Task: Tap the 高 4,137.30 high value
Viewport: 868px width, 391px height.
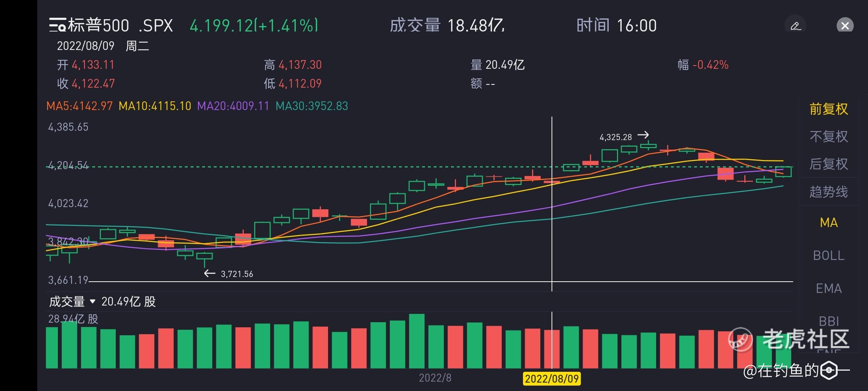Action: pyautogui.click(x=293, y=65)
